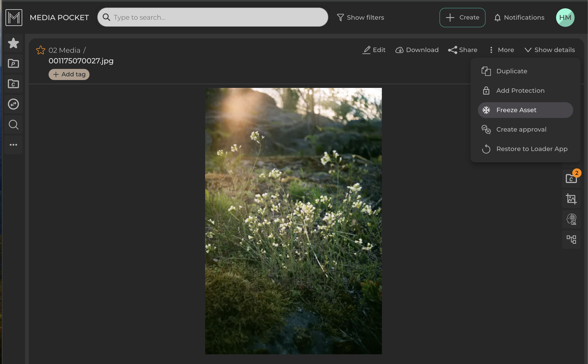Click the circular transfer arrows sidebar icon
588x364 pixels.
pos(13,104)
